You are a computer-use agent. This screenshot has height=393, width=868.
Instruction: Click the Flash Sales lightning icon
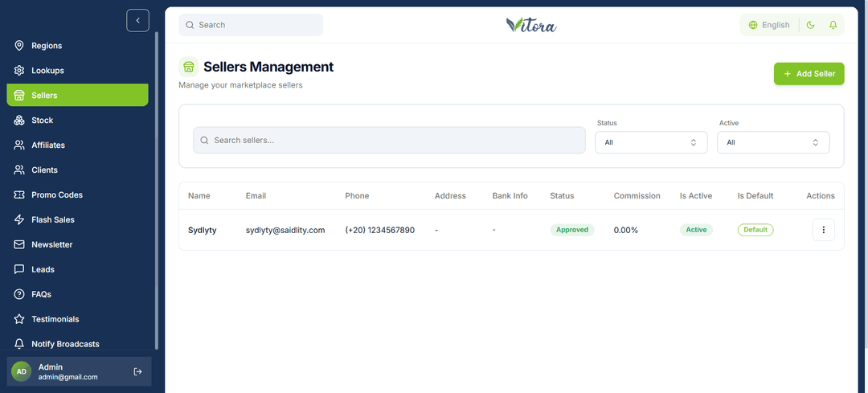pos(19,219)
